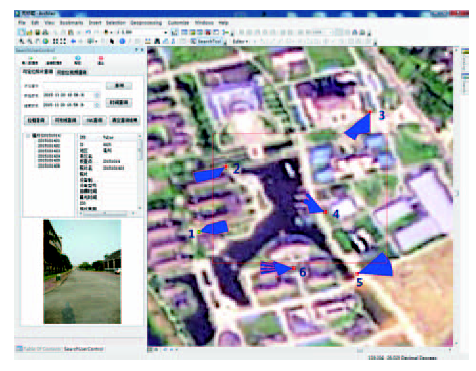476x371 pixels.
Task: Click camera marker 3 on the map
Action: coord(370,112)
